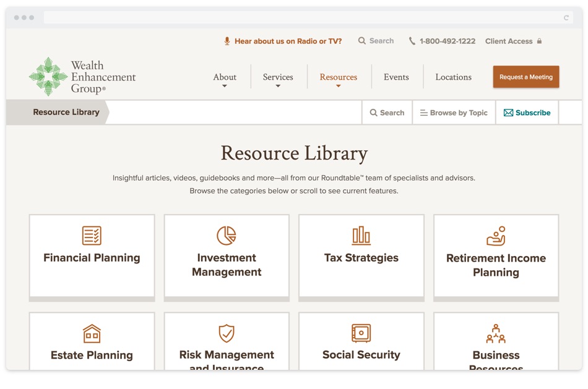Select the Financial Planning checklist icon
The height and width of the screenshot is (389, 588).
(92, 236)
